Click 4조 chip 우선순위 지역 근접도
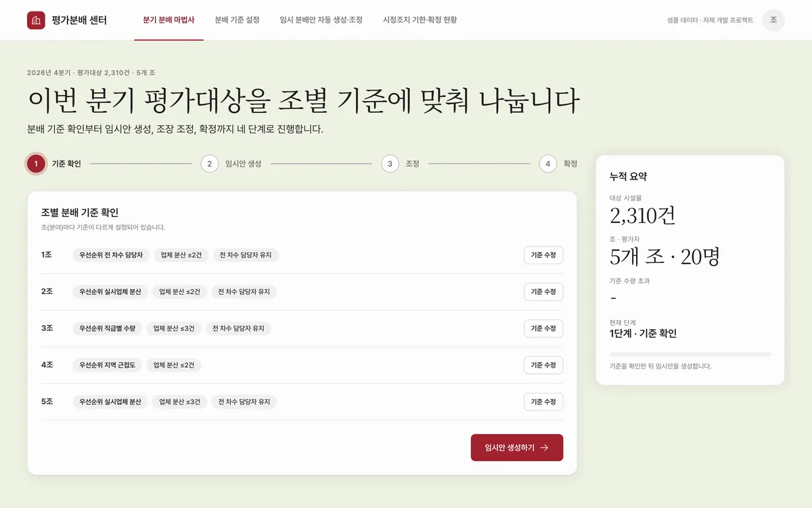Screen dimensions: 812x508 [107, 365]
